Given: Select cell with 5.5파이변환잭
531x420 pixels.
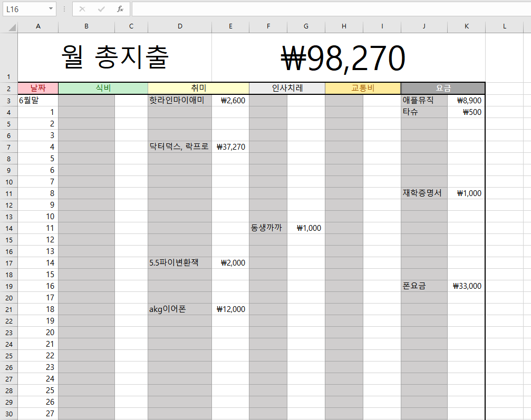Looking at the screenshot, I should (180, 263).
